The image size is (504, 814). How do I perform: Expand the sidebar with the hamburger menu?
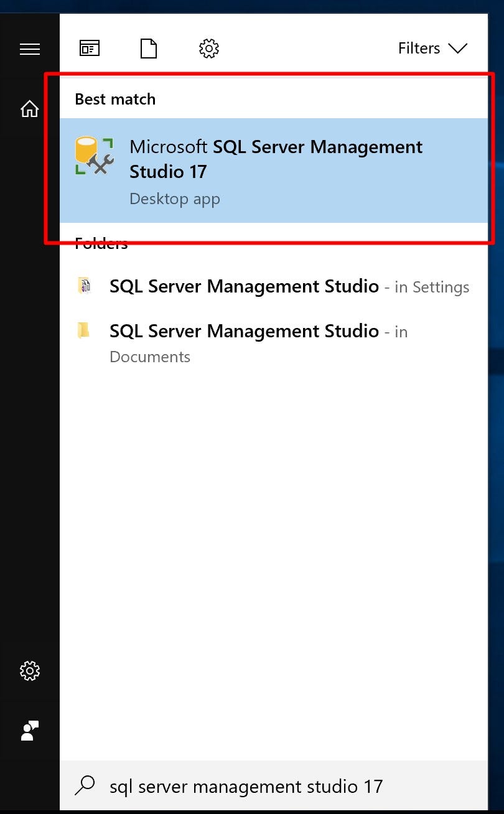pos(29,49)
